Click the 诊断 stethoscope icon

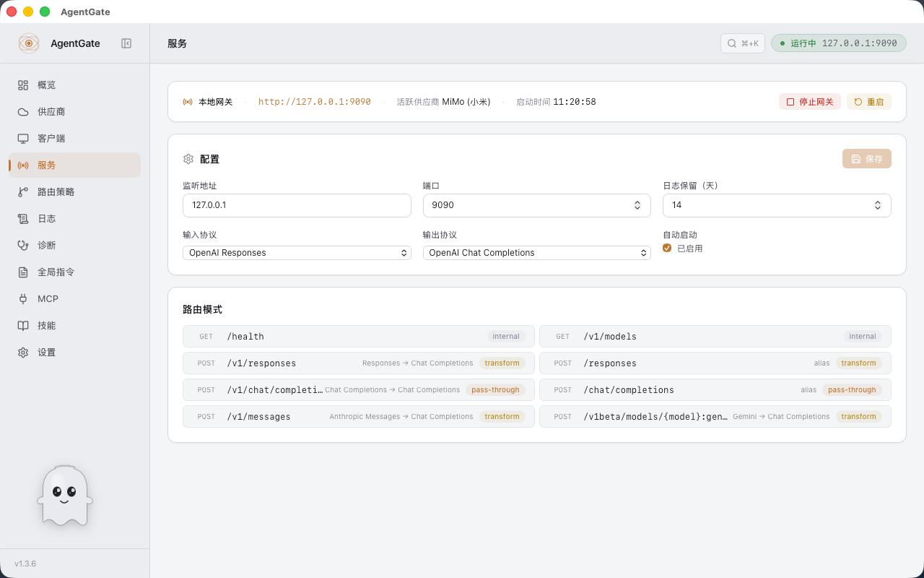tap(23, 246)
